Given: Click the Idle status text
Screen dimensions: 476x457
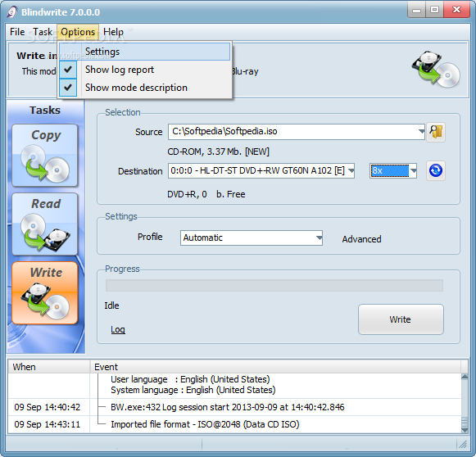Looking at the screenshot, I should point(111,305).
